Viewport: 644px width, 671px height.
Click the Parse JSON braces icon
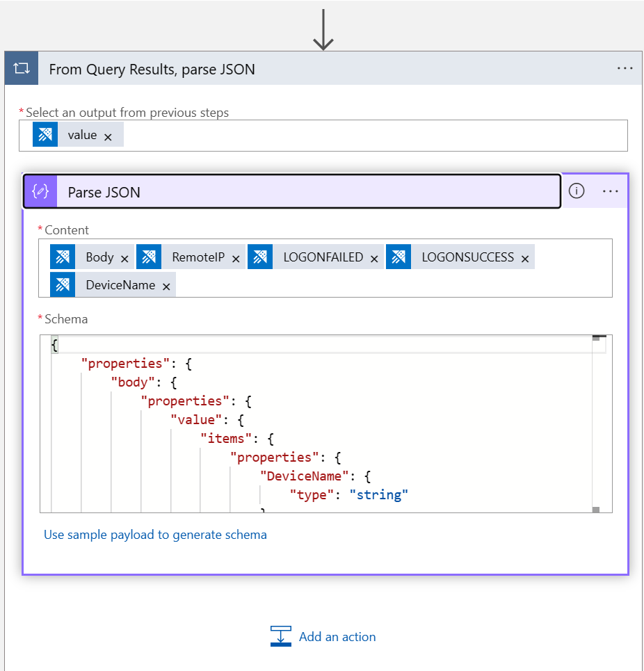click(40, 192)
